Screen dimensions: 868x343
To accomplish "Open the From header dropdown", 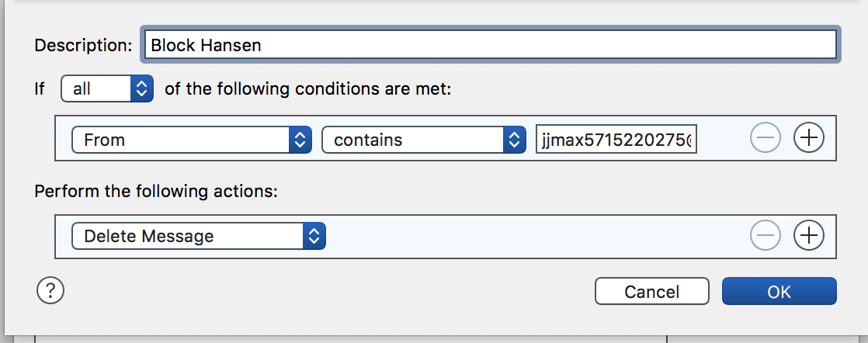I will [191, 140].
